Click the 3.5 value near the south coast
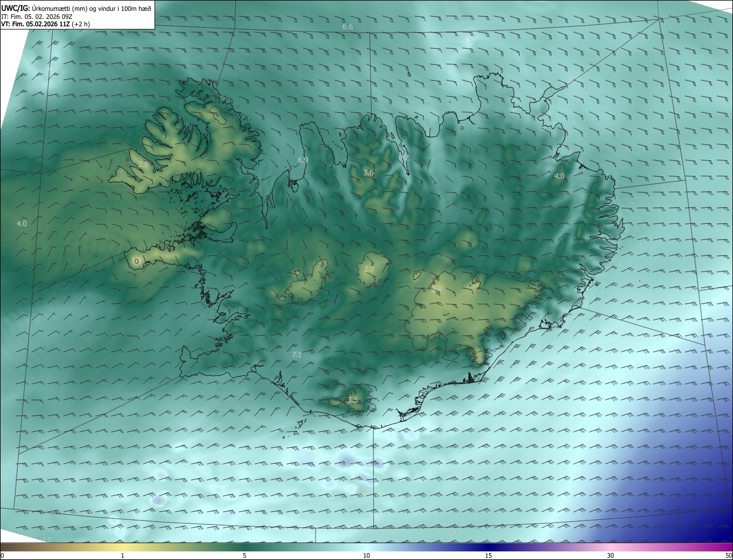Image resolution: width=733 pixels, height=560 pixels. 353,400
